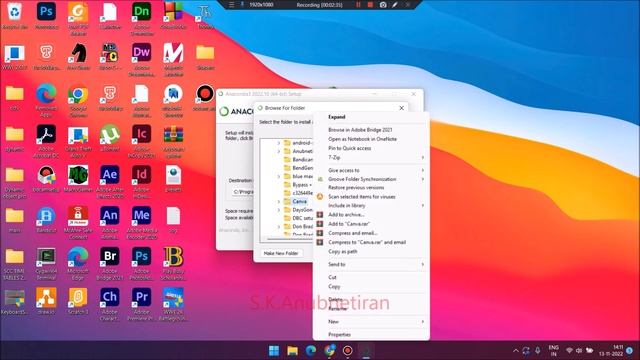
Task: Open the Adobe Animate desktop shortcut
Action: (109, 216)
